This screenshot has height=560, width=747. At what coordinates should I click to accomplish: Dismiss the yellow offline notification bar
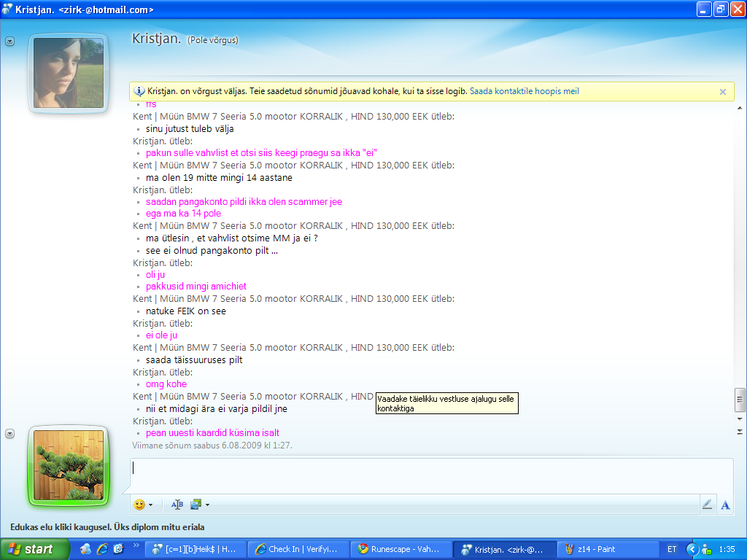pyautogui.click(x=722, y=92)
